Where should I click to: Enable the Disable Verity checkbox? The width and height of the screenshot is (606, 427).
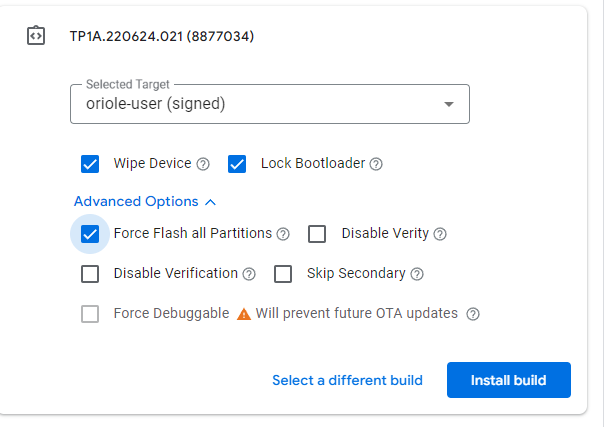[317, 234]
